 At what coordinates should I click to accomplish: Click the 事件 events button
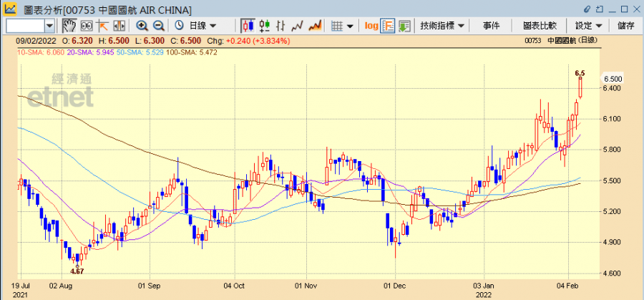(x=492, y=26)
